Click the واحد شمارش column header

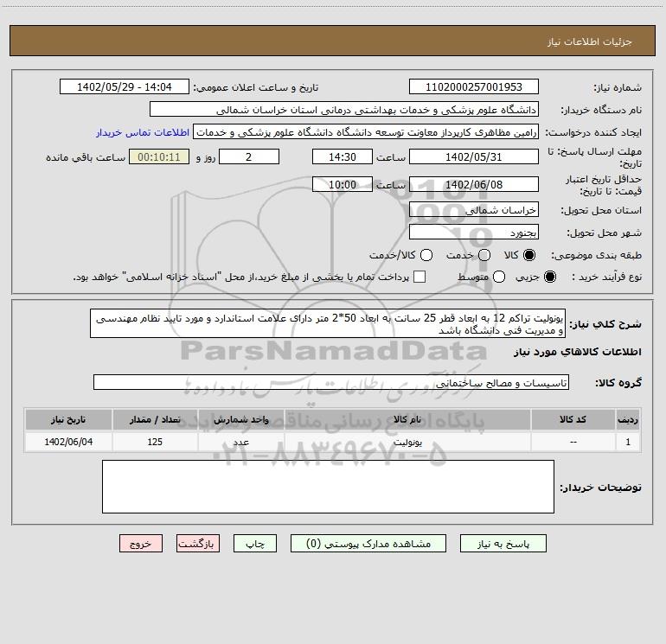coord(240,419)
